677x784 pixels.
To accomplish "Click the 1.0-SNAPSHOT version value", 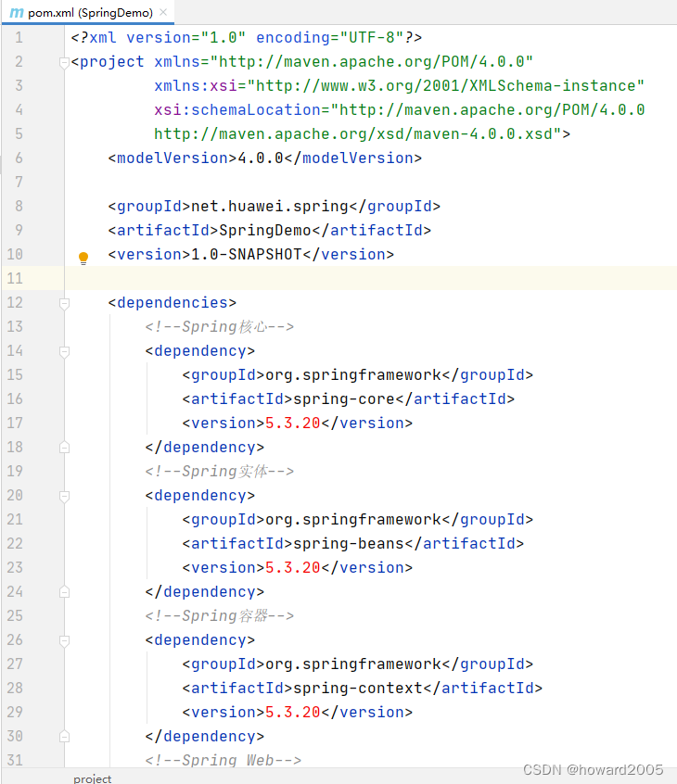I will click(246, 254).
